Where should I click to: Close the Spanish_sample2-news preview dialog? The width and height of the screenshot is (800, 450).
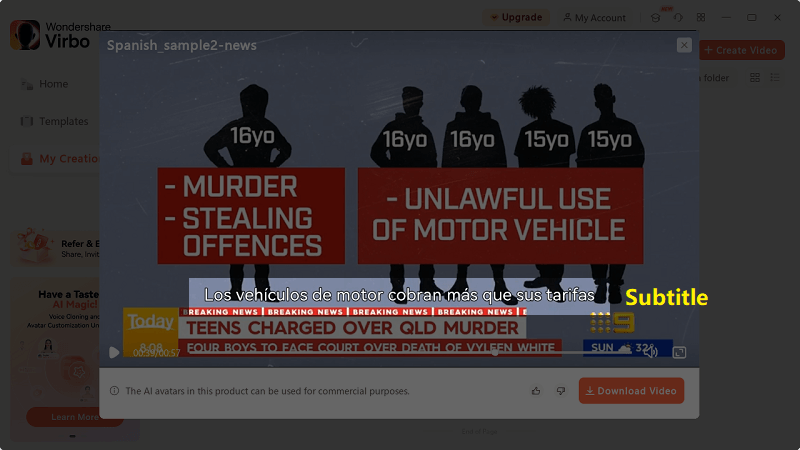click(684, 45)
